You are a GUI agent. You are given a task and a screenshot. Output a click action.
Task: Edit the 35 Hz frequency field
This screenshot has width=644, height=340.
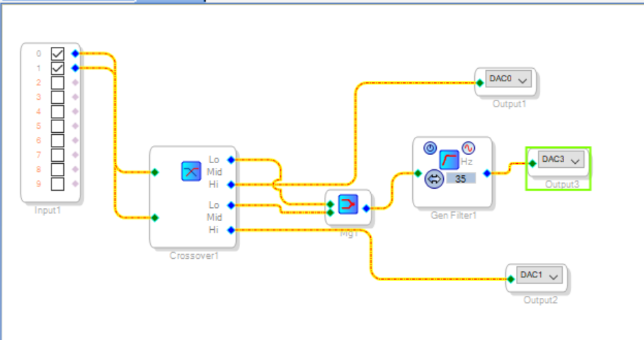(x=461, y=179)
